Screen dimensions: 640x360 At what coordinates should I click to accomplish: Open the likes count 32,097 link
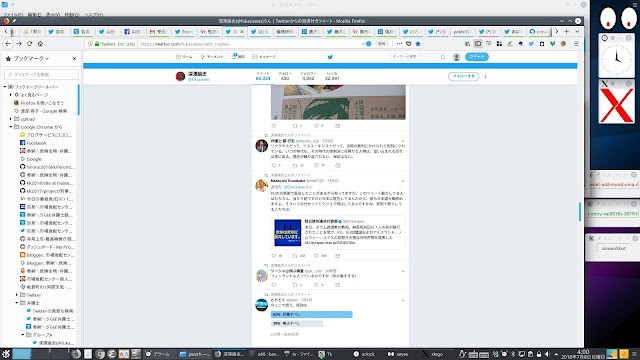pyautogui.click(x=332, y=76)
